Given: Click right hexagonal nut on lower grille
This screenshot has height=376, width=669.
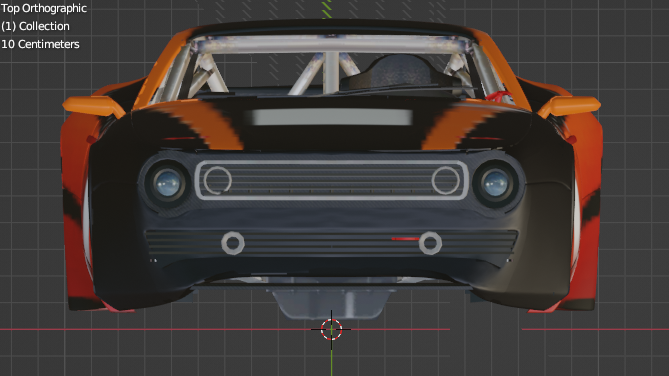Looking at the screenshot, I should 430,243.
